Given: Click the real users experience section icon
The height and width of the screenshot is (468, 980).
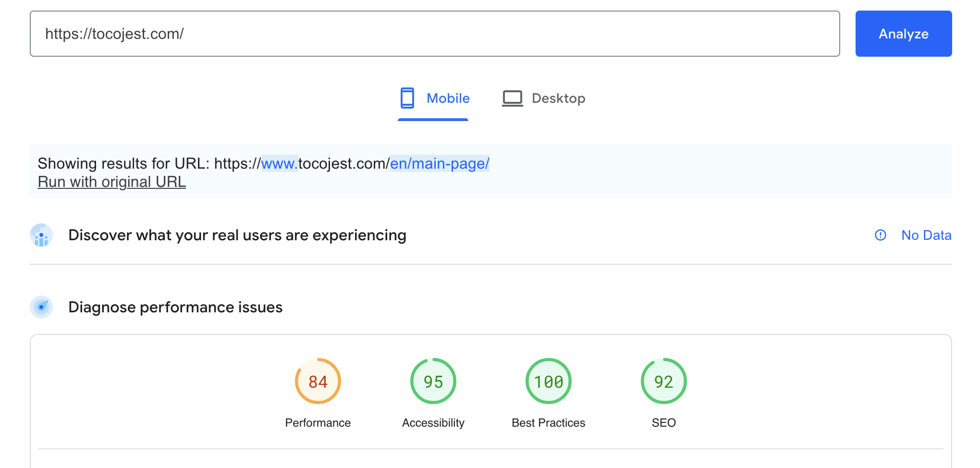Looking at the screenshot, I should tap(41, 235).
